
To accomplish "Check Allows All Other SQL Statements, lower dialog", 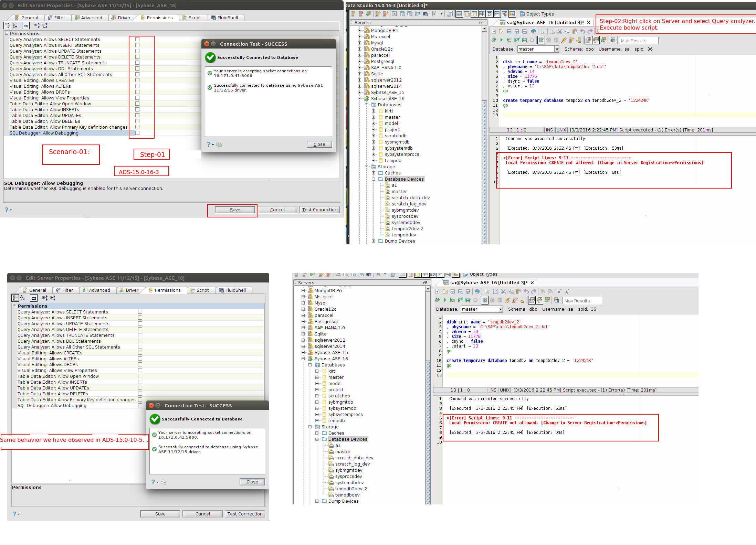I will pyautogui.click(x=140, y=347).
